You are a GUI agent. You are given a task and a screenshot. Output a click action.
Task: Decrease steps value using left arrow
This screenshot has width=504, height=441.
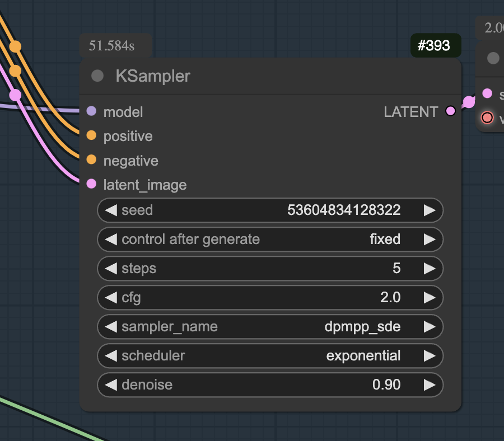[x=111, y=269]
